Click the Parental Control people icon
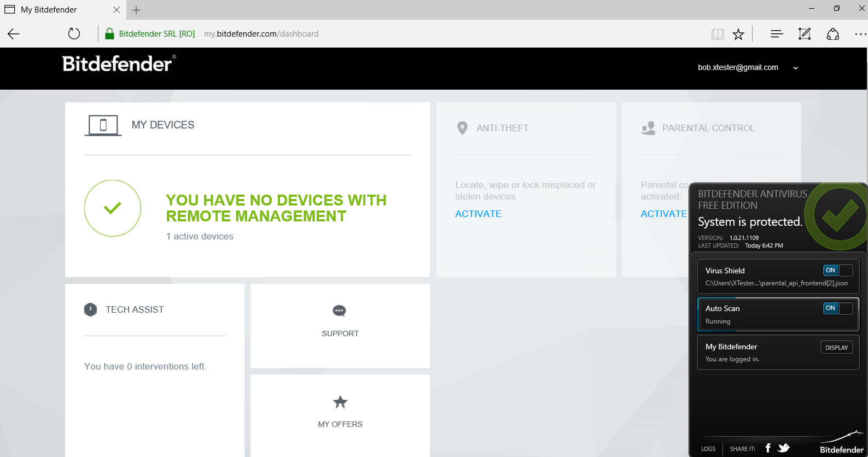Screen dimensions: 868x457 (x=648, y=128)
